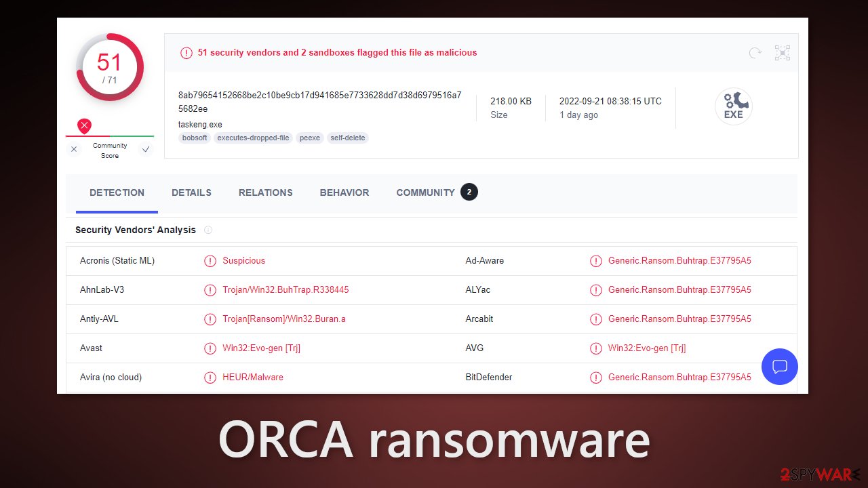Click the warning icon in the Ad-Aware row

596,261
